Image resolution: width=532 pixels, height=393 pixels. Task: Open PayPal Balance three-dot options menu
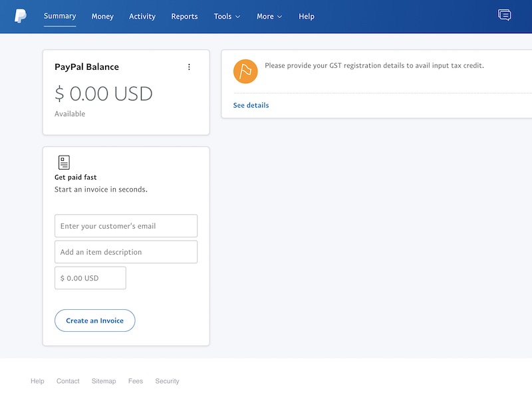tap(189, 67)
